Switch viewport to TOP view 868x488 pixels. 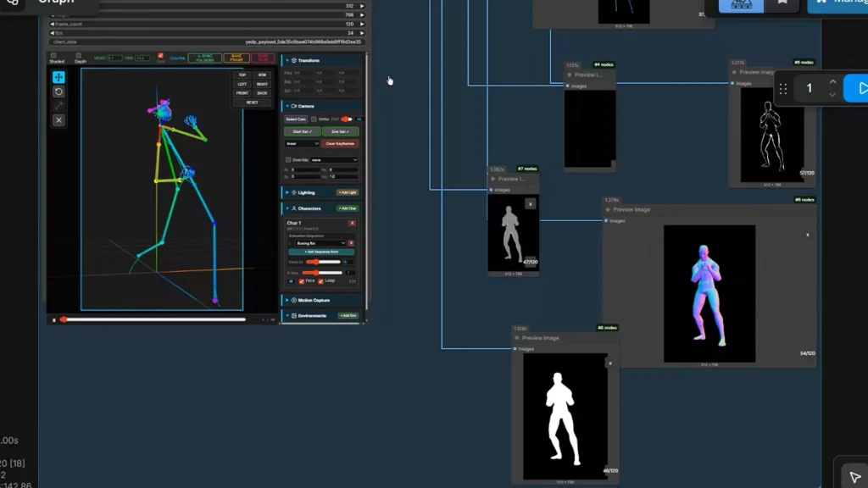pos(242,75)
